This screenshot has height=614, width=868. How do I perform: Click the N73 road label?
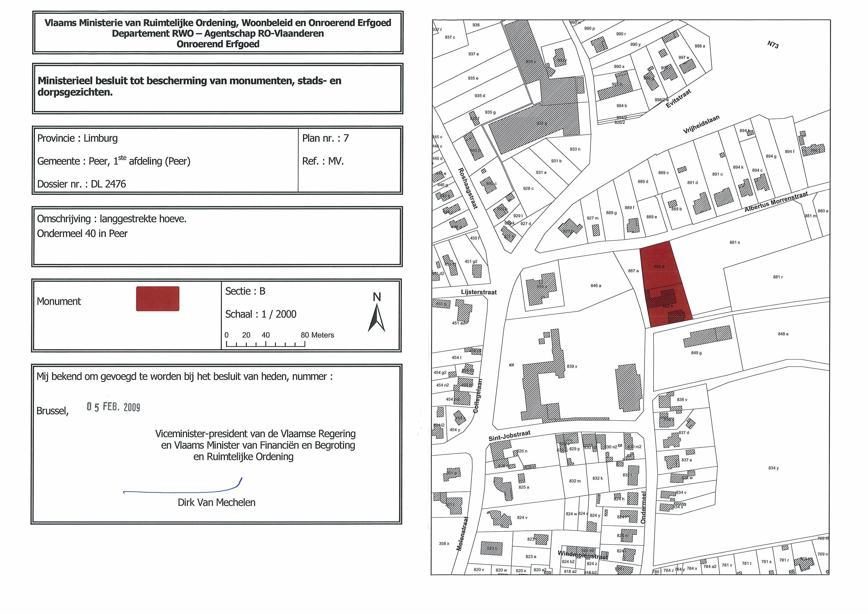(773, 45)
